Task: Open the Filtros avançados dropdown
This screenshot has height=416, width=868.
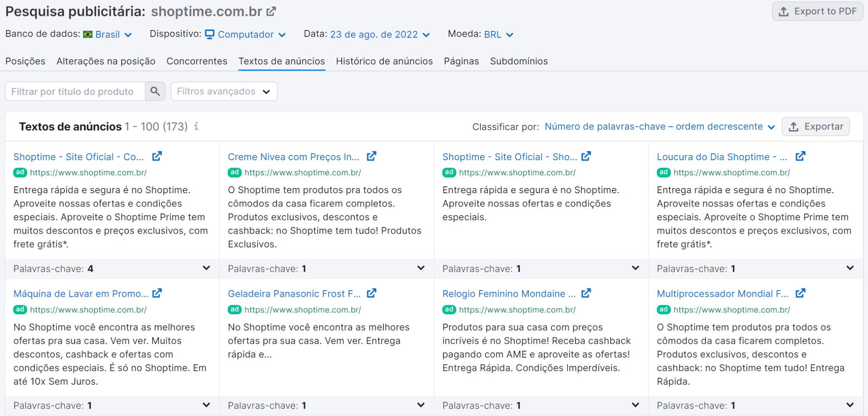Action: [x=224, y=91]
